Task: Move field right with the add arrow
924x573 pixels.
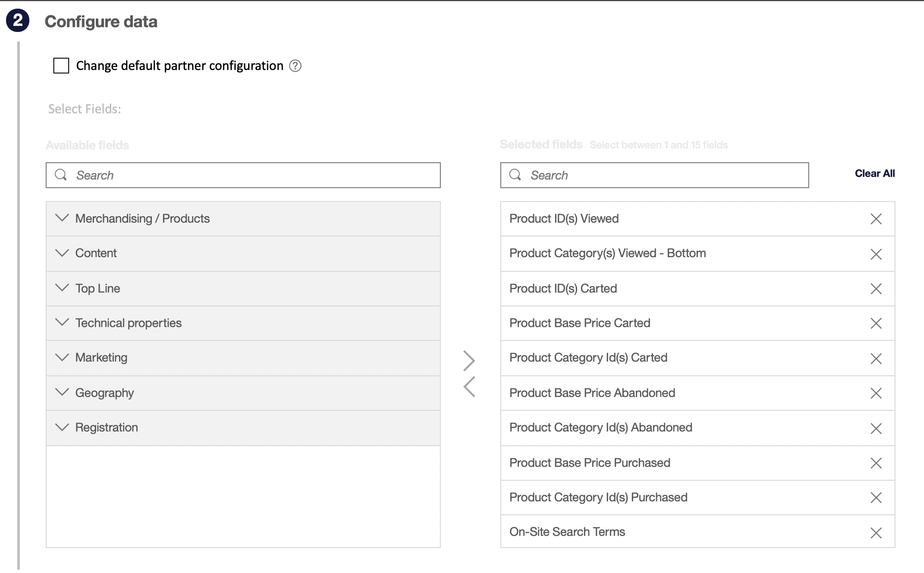Action: point(469,360)
